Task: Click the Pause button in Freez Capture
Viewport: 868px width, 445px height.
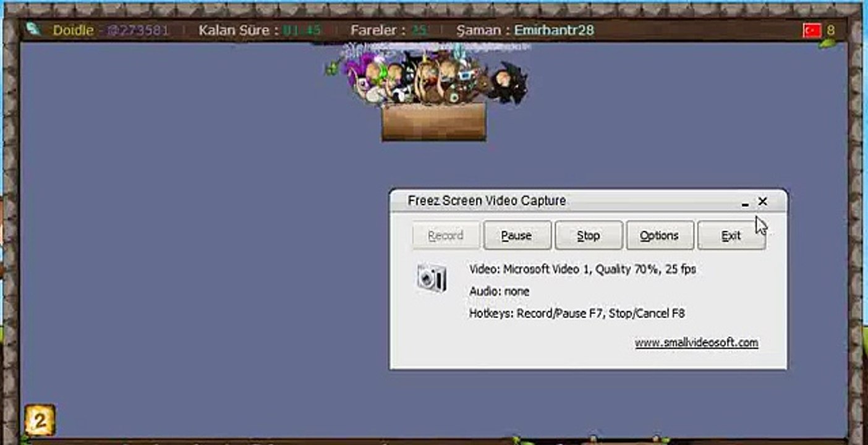Action: 517,235
